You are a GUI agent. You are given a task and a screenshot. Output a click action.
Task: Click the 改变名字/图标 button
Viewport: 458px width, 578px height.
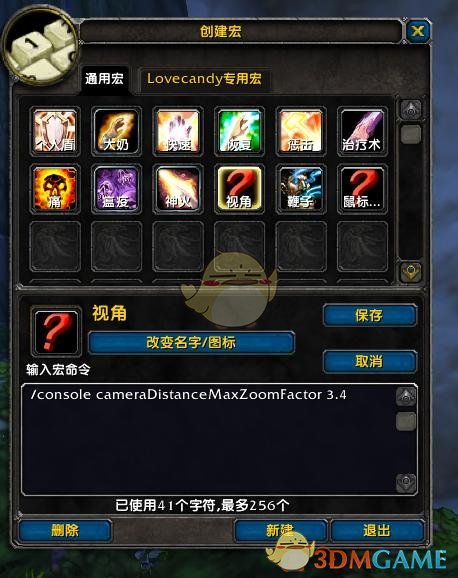pos(191,342)
